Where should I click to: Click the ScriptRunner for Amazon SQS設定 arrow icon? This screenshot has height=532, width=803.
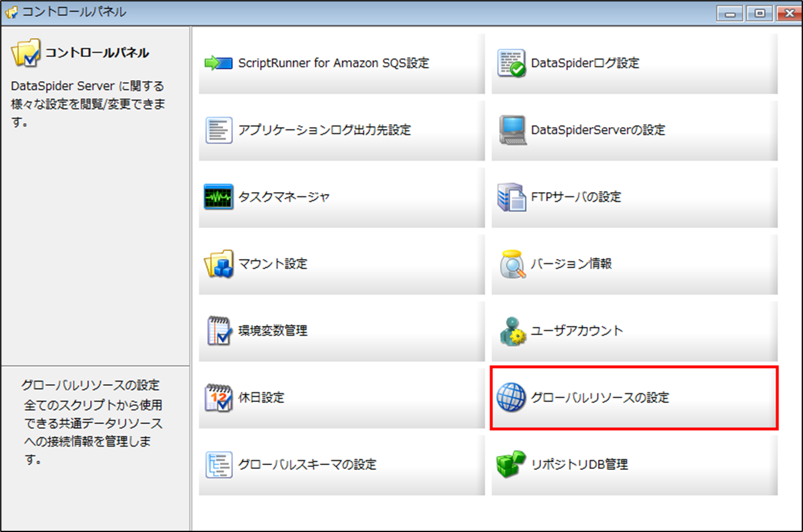click(219, 63)
